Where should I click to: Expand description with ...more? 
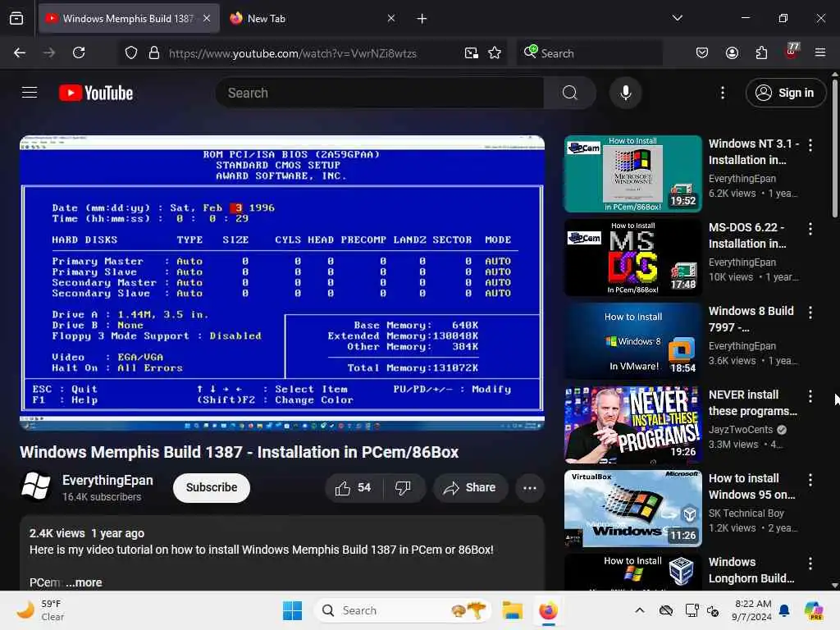tap(84, 582)
